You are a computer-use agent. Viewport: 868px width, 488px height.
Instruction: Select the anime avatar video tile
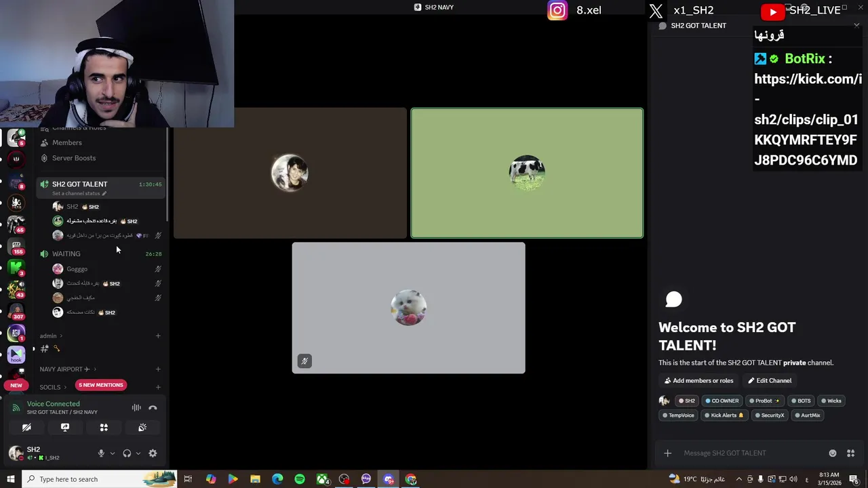tap(290, 174)
